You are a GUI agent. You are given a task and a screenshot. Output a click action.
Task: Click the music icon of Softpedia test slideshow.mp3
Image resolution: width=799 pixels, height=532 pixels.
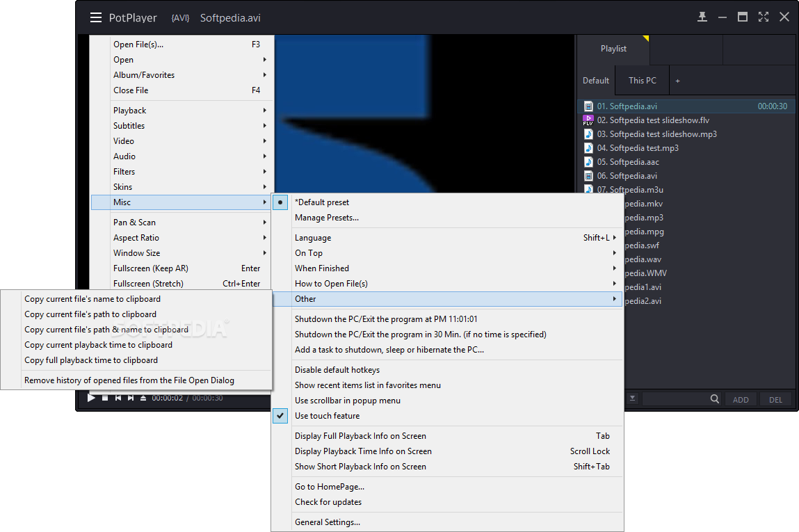click(x=588, y=134)
